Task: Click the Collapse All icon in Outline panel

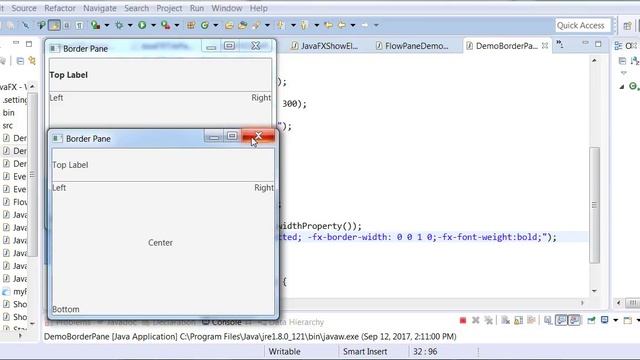Action: pos(622,61)
